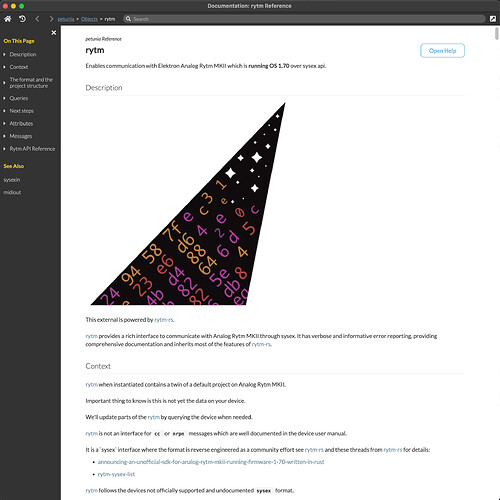Image resolution: width=500 pixels, height=500 pixels.
Task: Click rytm-rs link after 'community effort see'
Action: [x=314, y=450]
